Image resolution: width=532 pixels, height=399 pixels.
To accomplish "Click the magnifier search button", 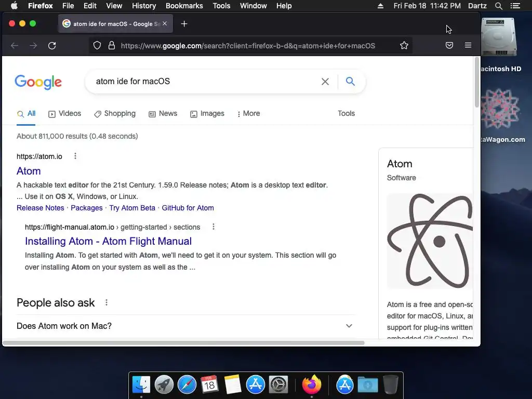I will click(x=350, y=82).
